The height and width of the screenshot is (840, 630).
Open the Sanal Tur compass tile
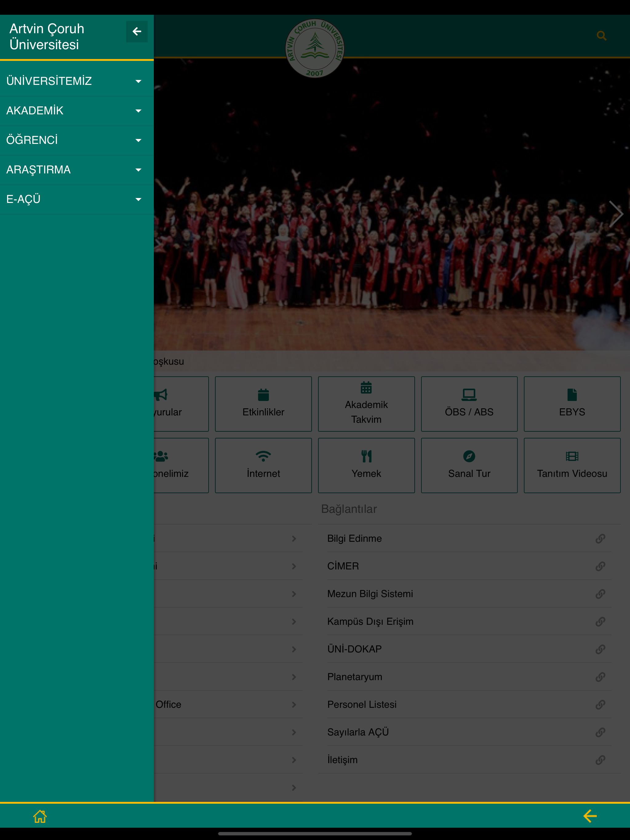[469, 465]
